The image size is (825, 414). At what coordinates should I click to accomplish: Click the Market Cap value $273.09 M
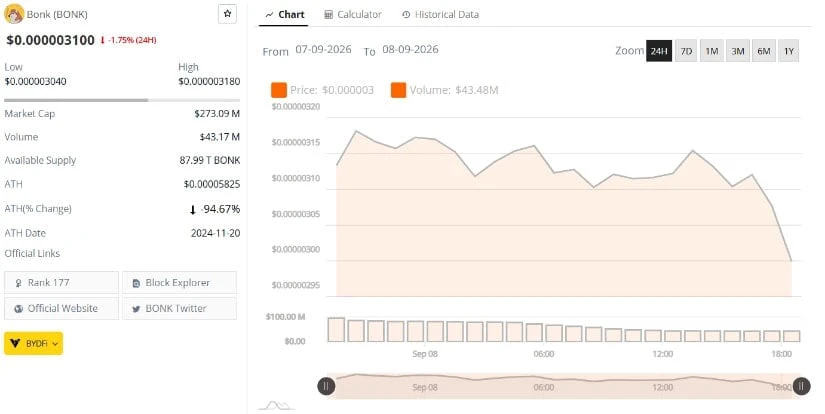pos(217,114)
